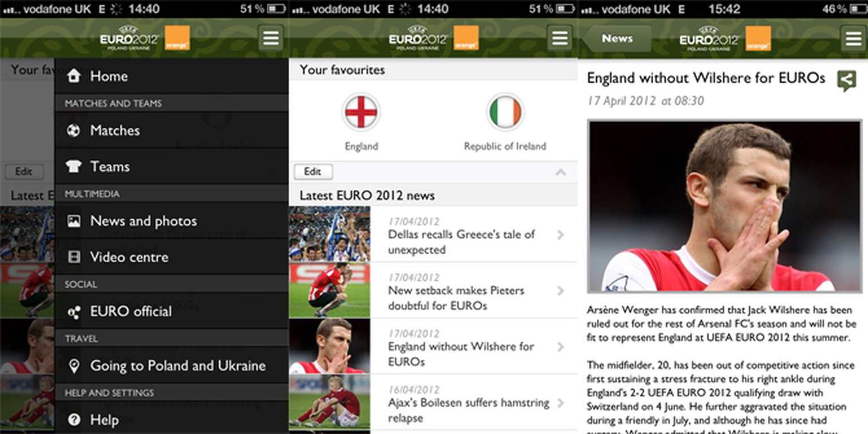The width and height of the screenshot is (868, 434).
Task: Tap the film icon beside Video centre
Action: pos(73,257)
